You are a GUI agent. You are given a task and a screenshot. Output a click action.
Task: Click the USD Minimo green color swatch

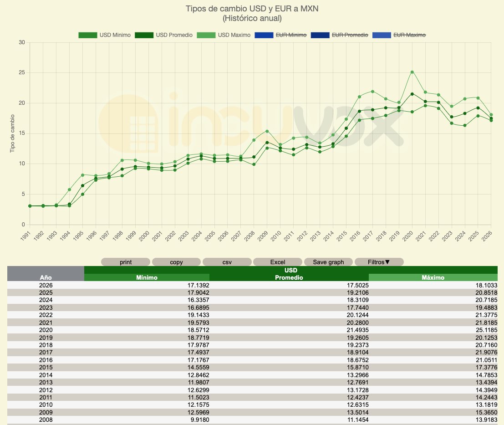pyautogui.click(x=88, y=35)
